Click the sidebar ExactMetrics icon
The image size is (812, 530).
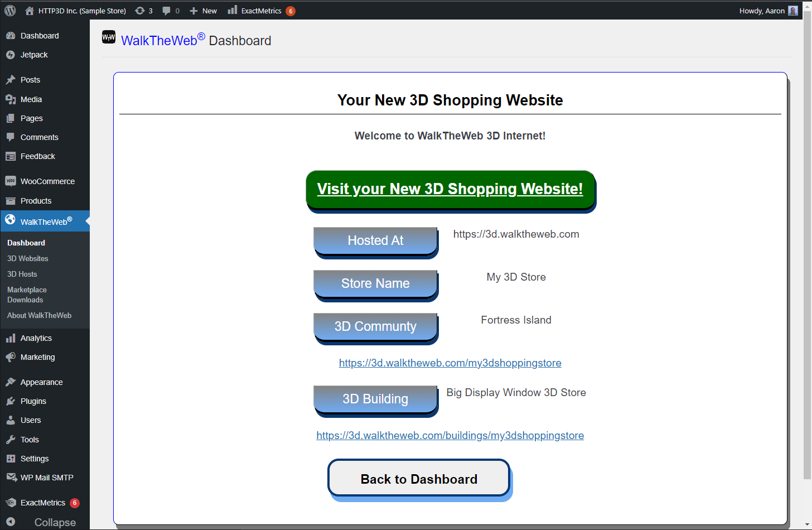pyautogui.click(x=11, y=503)
